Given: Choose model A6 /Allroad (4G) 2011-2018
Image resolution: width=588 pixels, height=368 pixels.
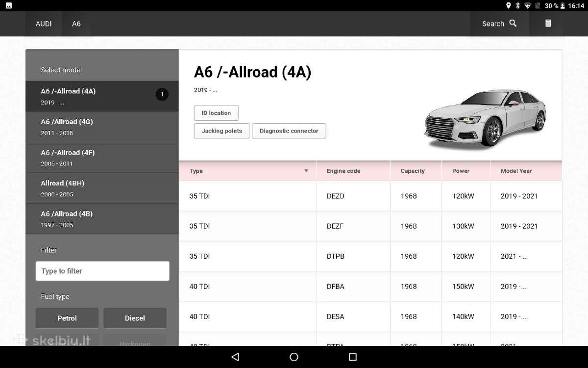Looking at the screenshot, I should [102, 127].
